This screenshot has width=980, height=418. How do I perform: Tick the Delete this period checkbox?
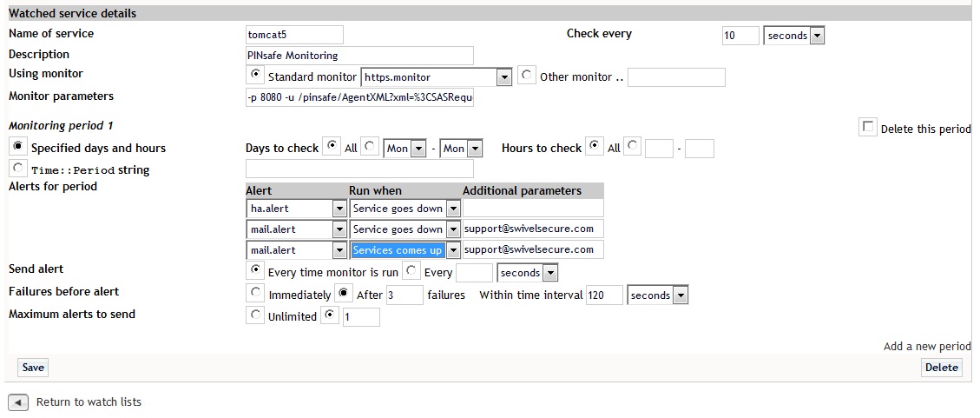click(x=868, y=128)
